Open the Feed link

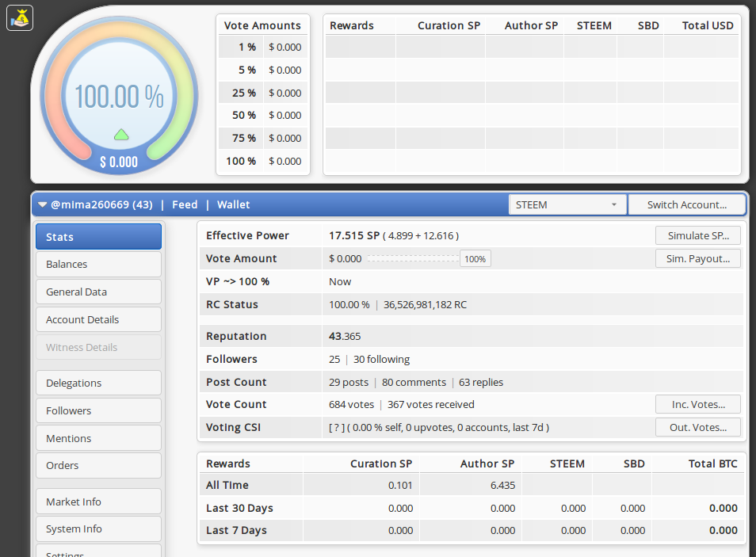pyautogui.click(x=185, y=204)
